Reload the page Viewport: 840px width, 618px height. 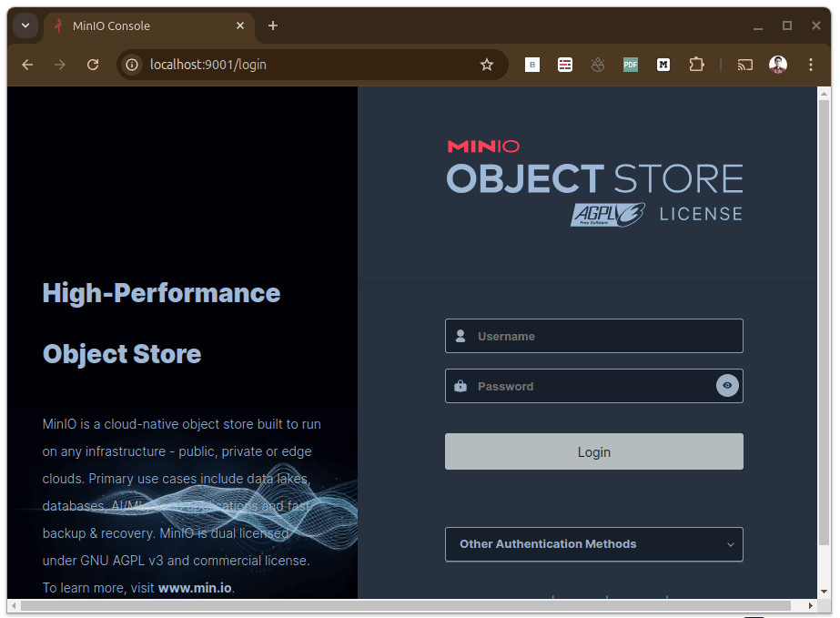click(x=93, y=65)
